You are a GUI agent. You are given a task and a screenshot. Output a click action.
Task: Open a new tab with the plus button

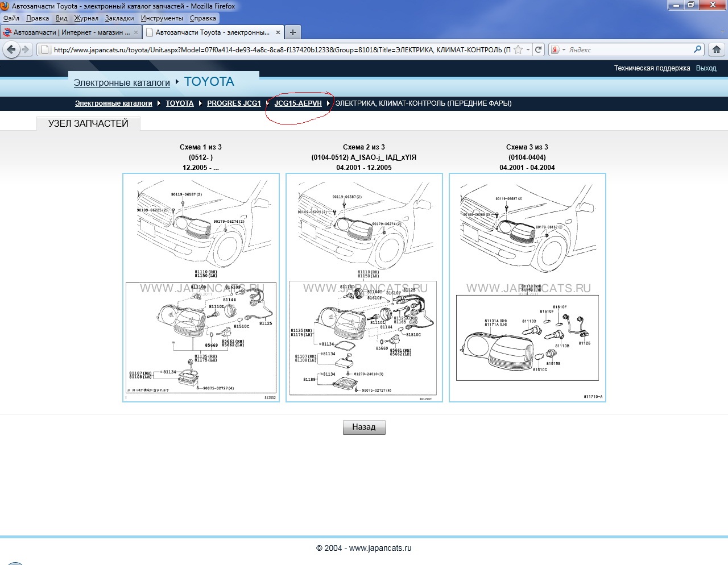[x=292, y=32]
